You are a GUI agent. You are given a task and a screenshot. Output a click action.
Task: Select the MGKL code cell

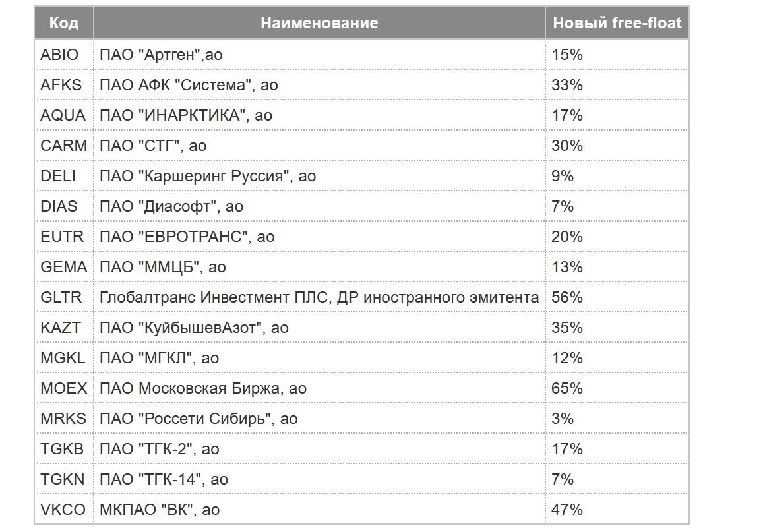click(x=63, y=358)
